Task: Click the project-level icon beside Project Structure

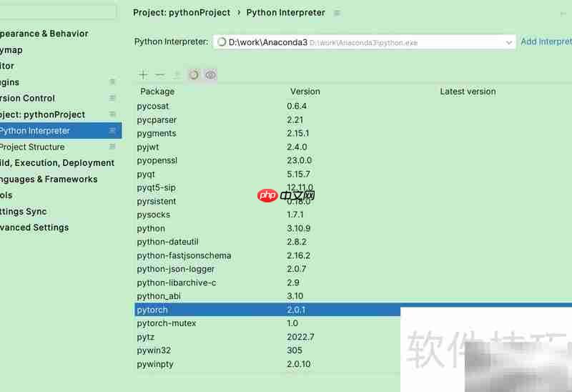Action: [112, 147]
